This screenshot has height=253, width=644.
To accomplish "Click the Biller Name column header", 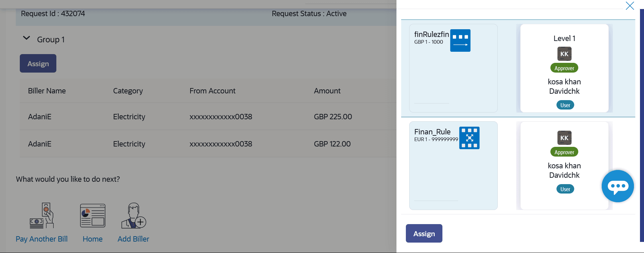I will pos(47,91).
